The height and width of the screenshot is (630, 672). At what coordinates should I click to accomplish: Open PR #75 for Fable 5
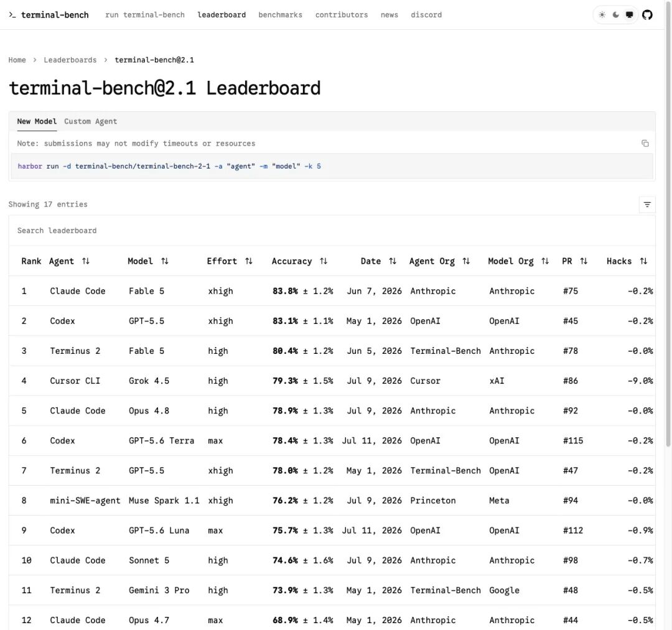click(571, 291)
